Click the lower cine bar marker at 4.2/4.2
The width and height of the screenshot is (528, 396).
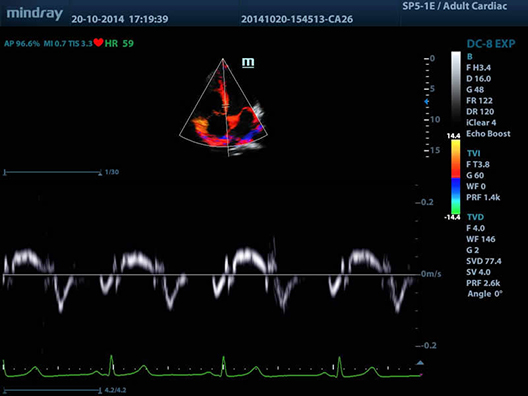coord(100,391)
